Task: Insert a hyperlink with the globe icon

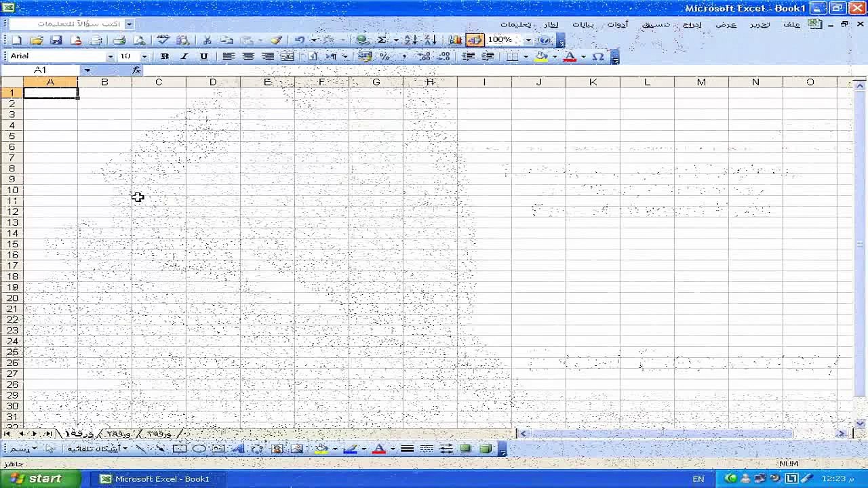Action: pos(362,41)
